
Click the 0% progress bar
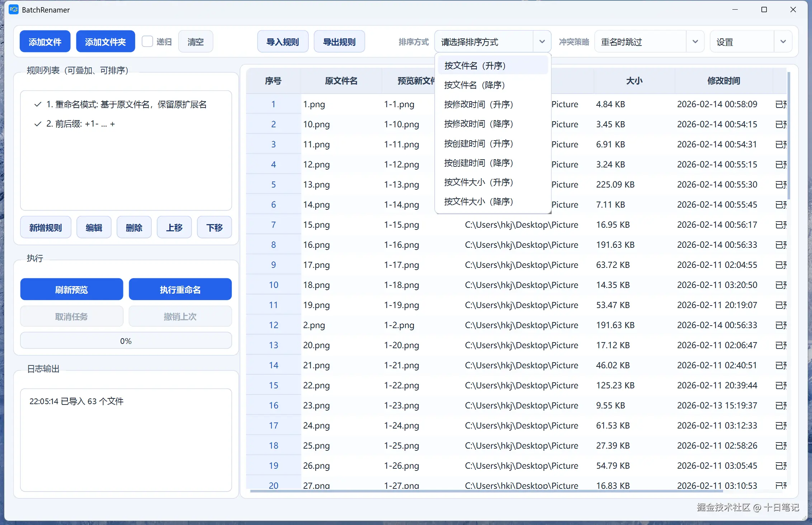(x=126, y=341)
